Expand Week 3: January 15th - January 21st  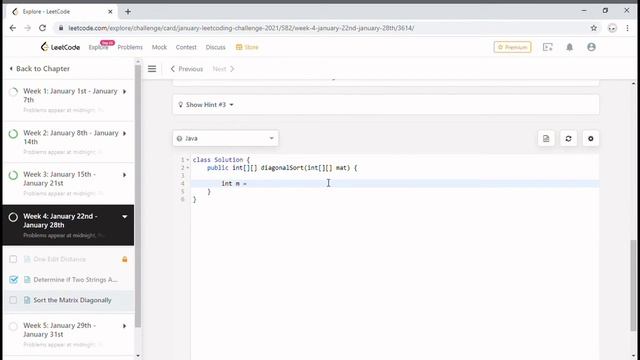coord(124,175)
